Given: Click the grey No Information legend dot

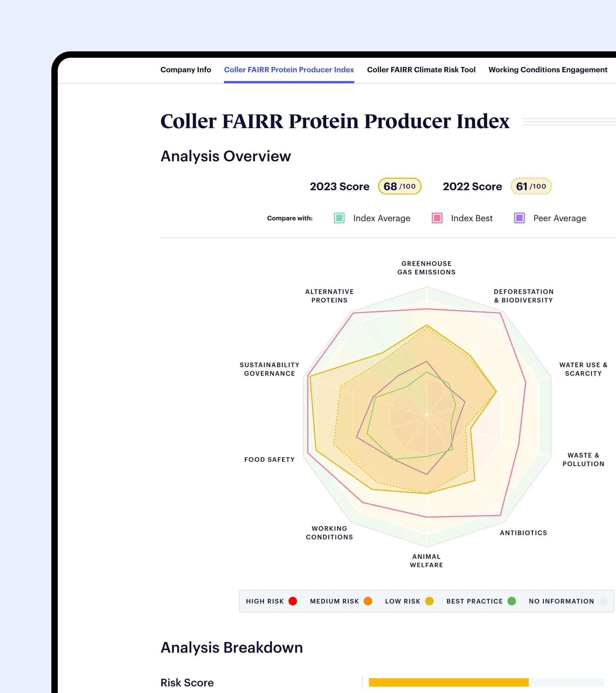Looking at the screenshot, I should [603, 601].
